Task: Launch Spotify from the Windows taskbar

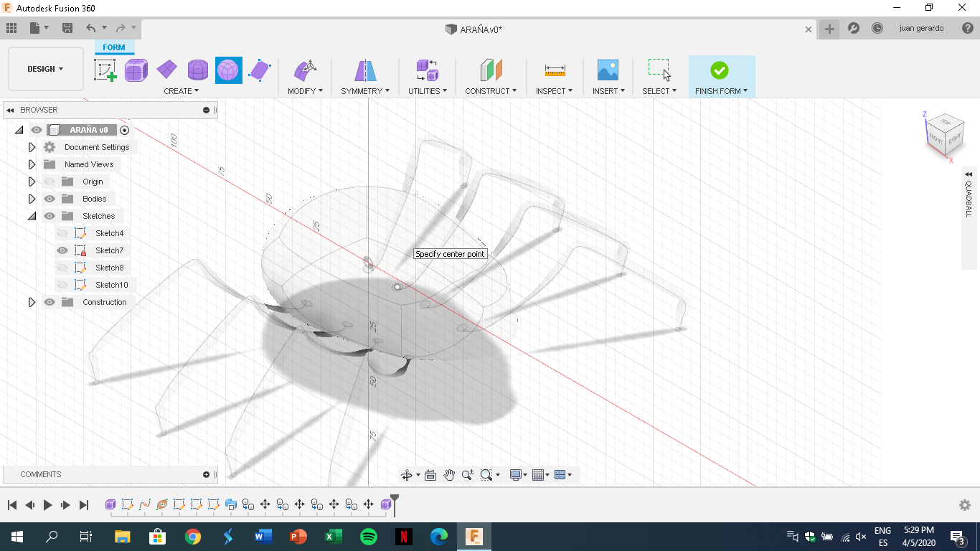Action: click(368, 536)
